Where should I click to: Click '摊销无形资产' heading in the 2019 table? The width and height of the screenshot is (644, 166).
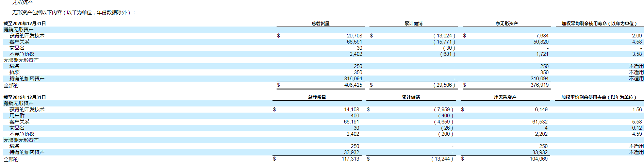point(19,103)
